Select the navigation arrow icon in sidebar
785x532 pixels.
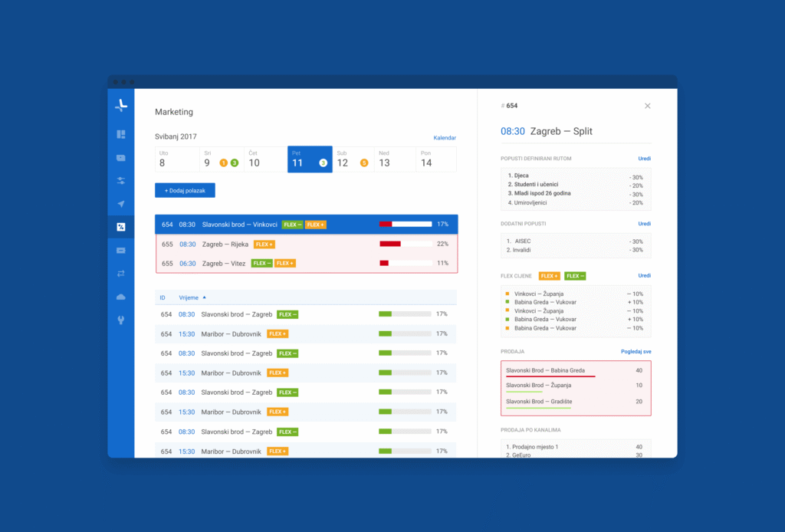[x=121, y=204]
